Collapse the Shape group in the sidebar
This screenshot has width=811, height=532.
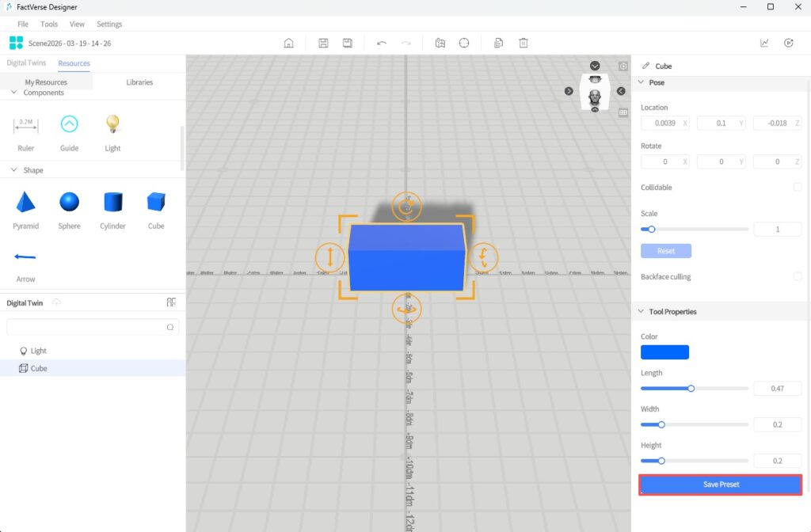13,170
